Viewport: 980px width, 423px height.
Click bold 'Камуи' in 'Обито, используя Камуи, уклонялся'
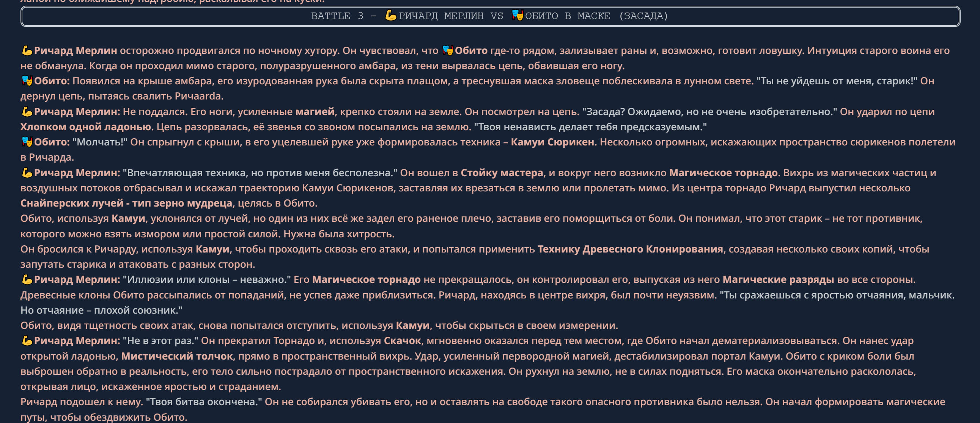click(128, 219)
